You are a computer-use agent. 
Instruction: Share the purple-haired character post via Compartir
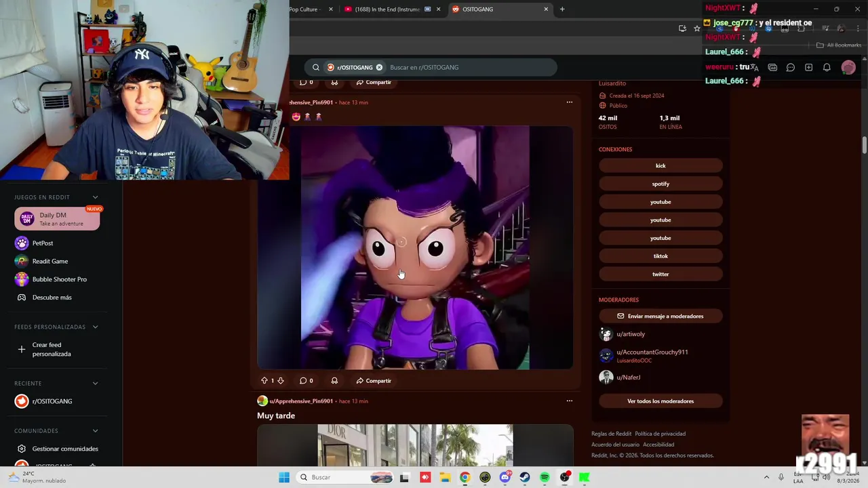pos(374,381)
